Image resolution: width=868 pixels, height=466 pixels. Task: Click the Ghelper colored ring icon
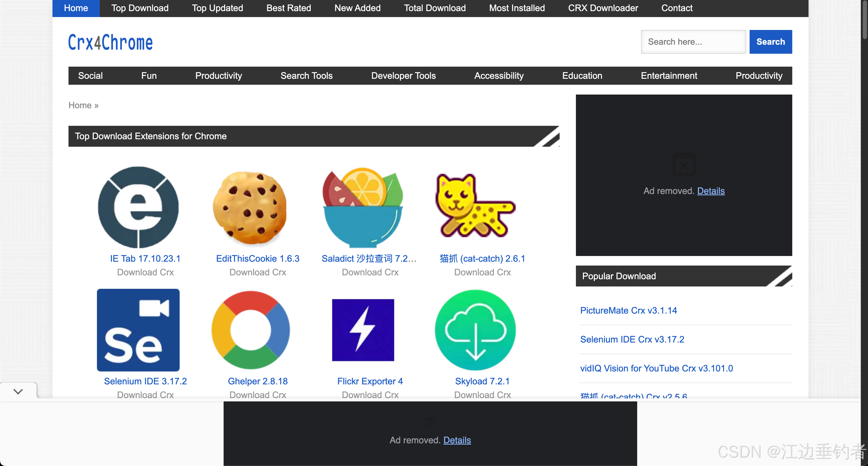click(250, 330)
